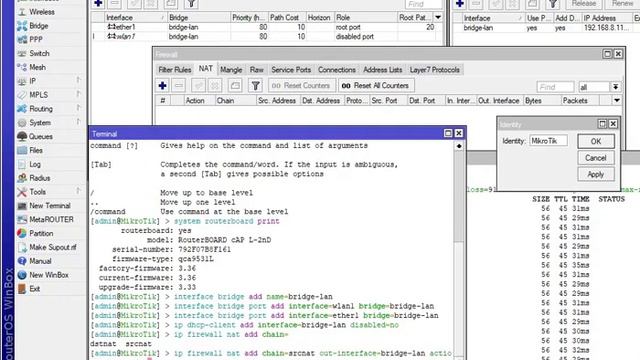Click the filter funnel icon in Firewall toolbar

click(256, 86)
